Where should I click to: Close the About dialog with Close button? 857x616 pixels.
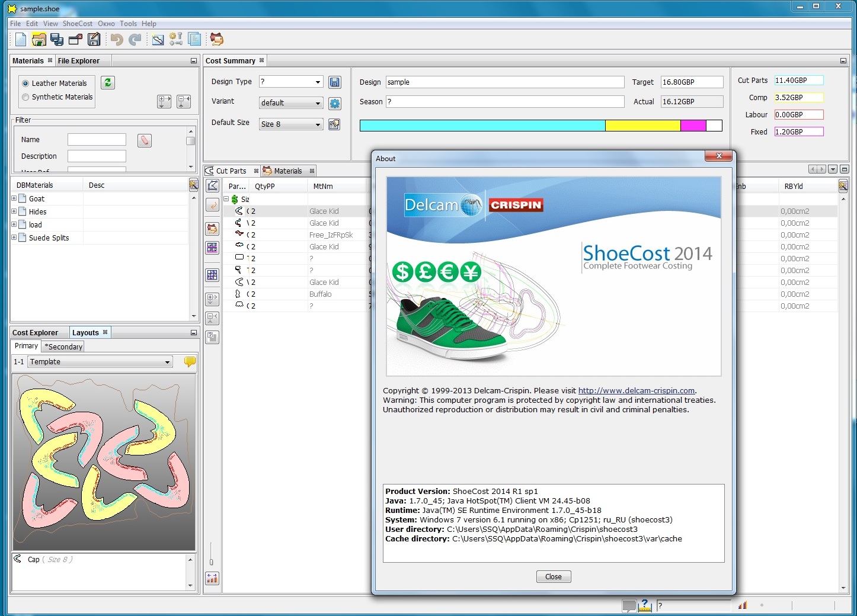click(x=554, y=577)
